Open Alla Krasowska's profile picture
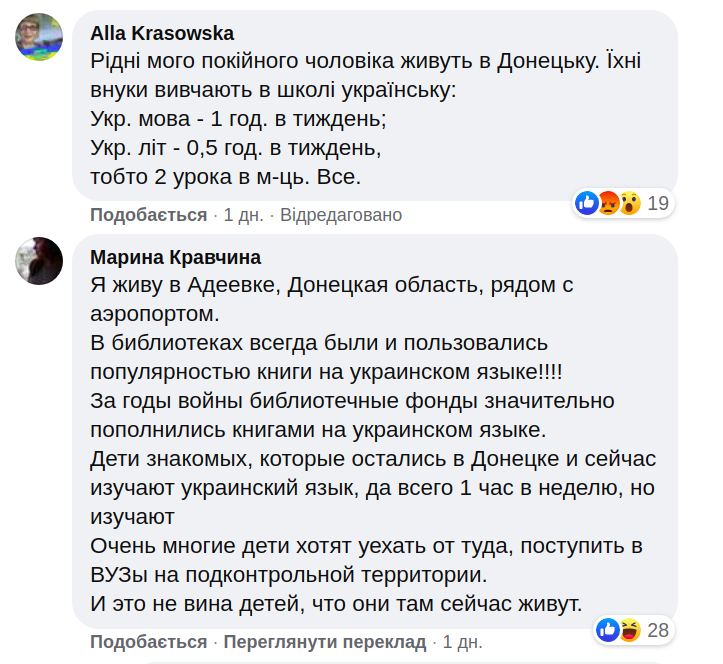The height and width of the screenshot is (664, 723). pos(41,39)
